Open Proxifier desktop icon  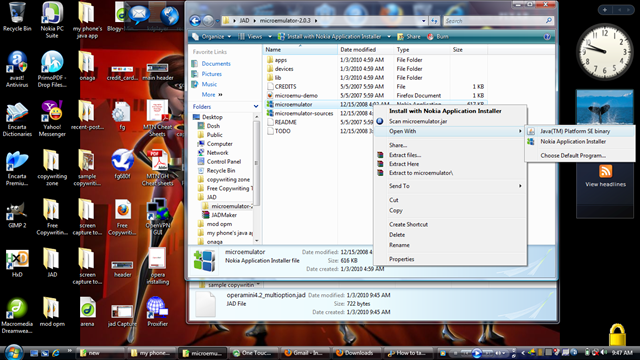pos(158,312)
